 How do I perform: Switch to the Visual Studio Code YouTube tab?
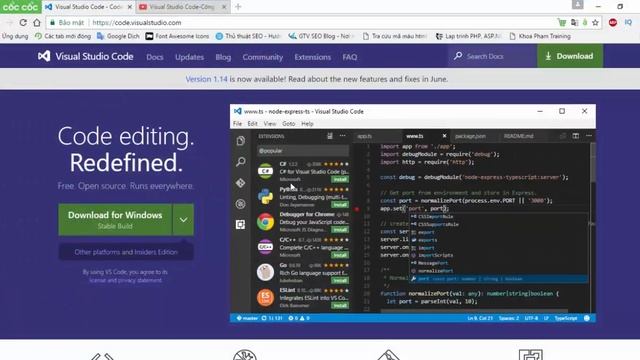(183, 7)
